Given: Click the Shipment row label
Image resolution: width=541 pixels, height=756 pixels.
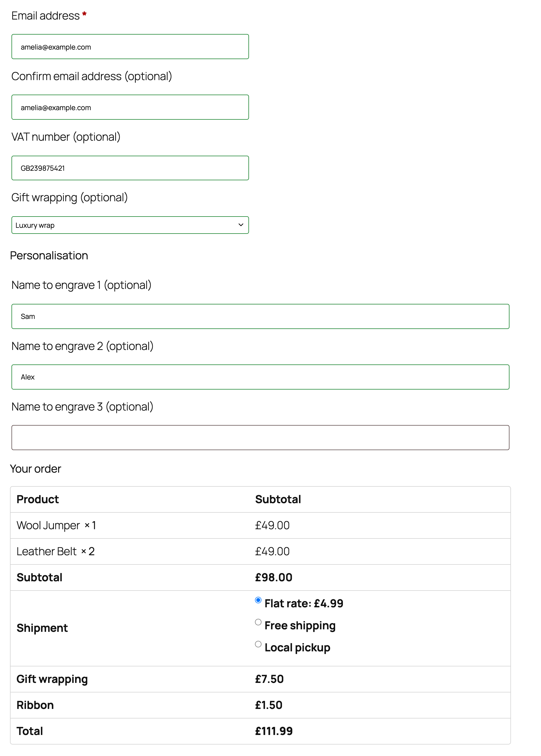Looking at the screenshot, I should [42, 628].
